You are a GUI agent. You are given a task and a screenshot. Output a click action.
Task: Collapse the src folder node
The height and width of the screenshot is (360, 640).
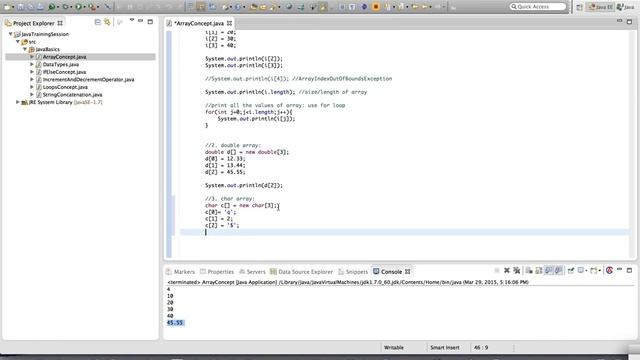click(x=18, y=42)
